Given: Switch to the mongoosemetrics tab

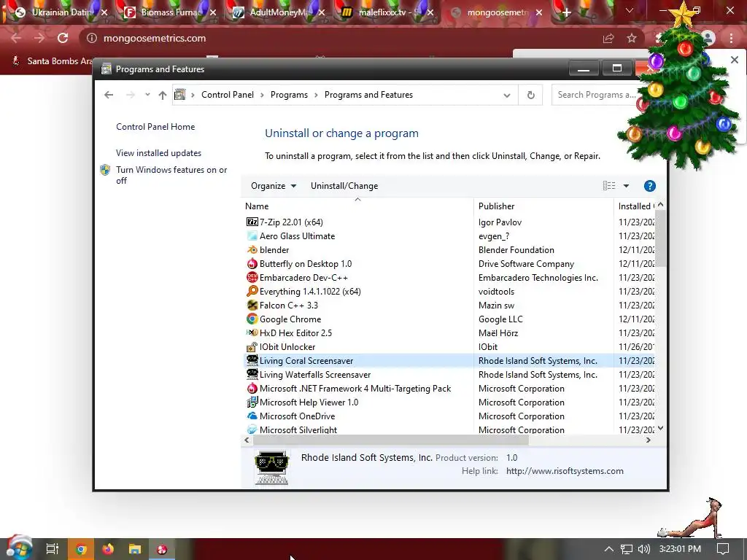Looking at the screenshot, I should click(495, 12).
